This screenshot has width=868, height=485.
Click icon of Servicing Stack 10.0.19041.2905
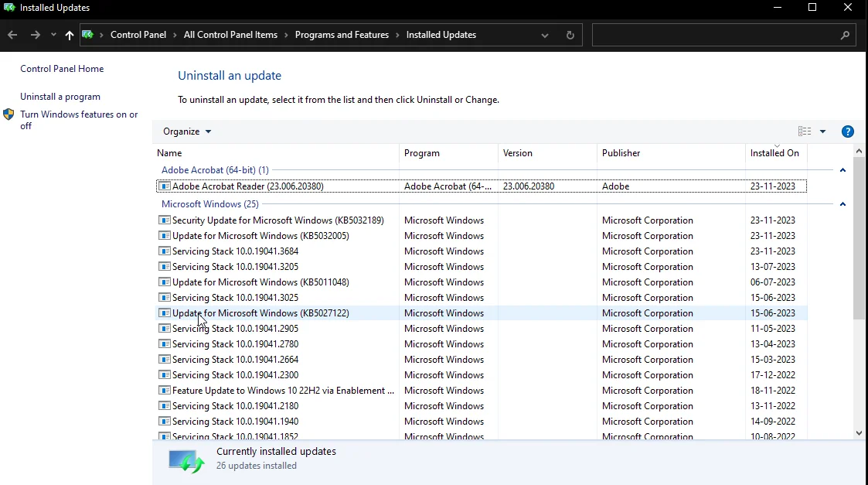(165, 329)
